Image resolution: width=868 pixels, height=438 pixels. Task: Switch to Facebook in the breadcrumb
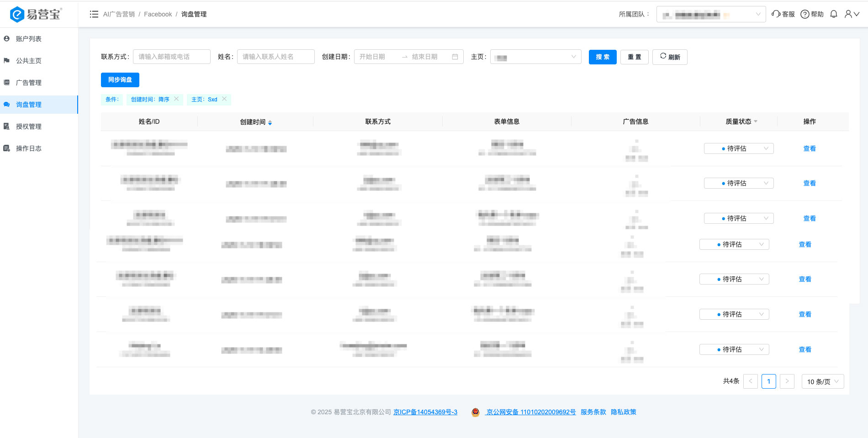(x=157, y=14)
